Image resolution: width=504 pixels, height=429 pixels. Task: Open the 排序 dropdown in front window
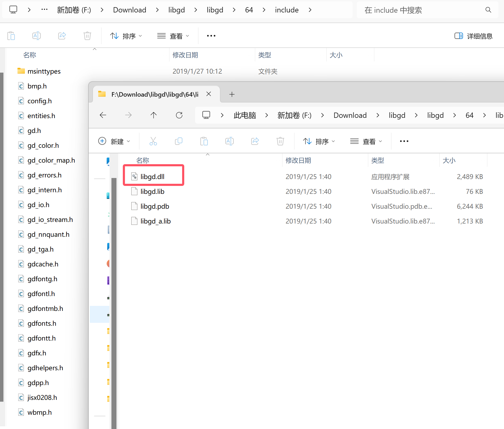319,141
